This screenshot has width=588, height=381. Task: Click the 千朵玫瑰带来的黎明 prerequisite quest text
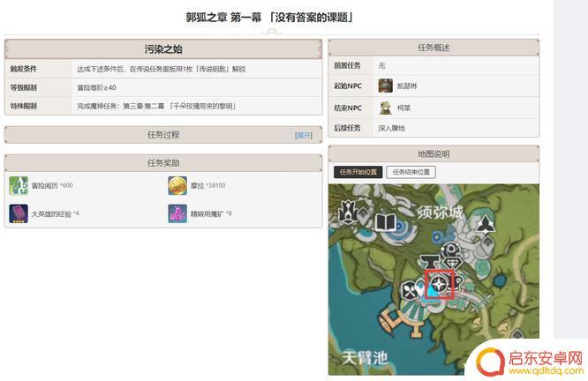click(x=203, y=106)
